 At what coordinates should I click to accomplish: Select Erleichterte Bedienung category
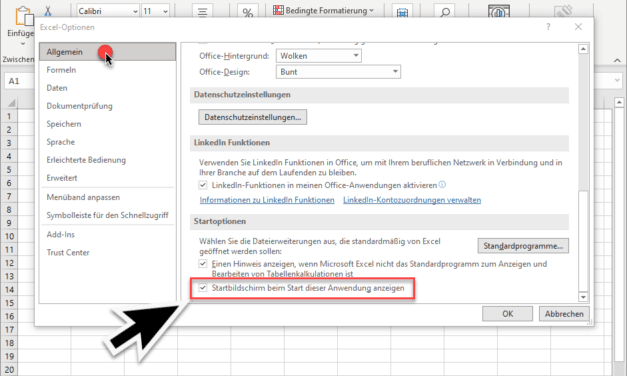point(107,160)
